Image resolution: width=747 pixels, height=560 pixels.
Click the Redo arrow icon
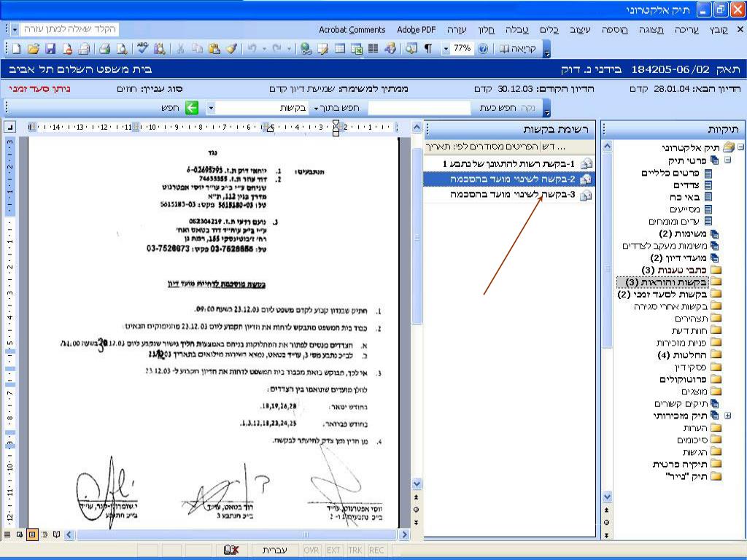(276, 49)
